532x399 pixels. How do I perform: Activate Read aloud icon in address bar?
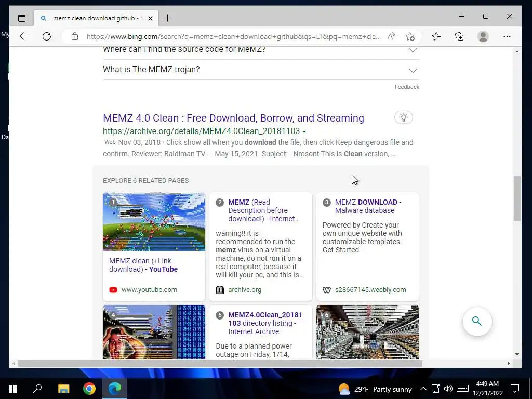coord(391,36)
